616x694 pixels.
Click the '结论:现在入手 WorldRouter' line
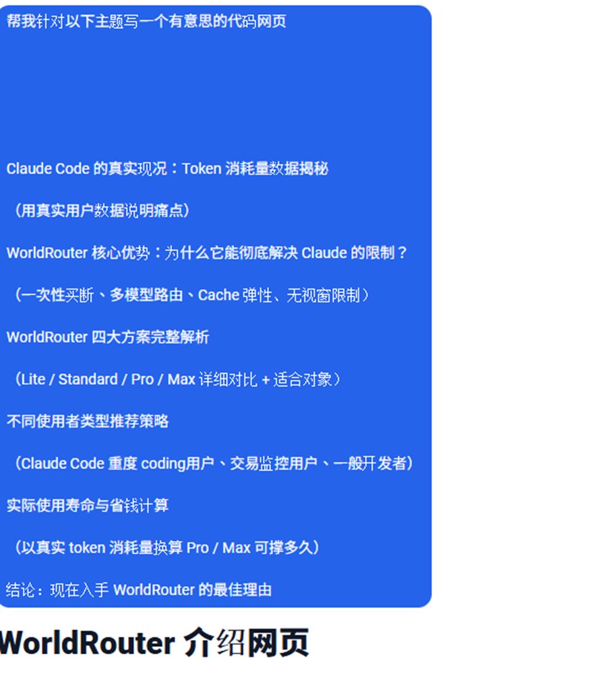[139, 590]
